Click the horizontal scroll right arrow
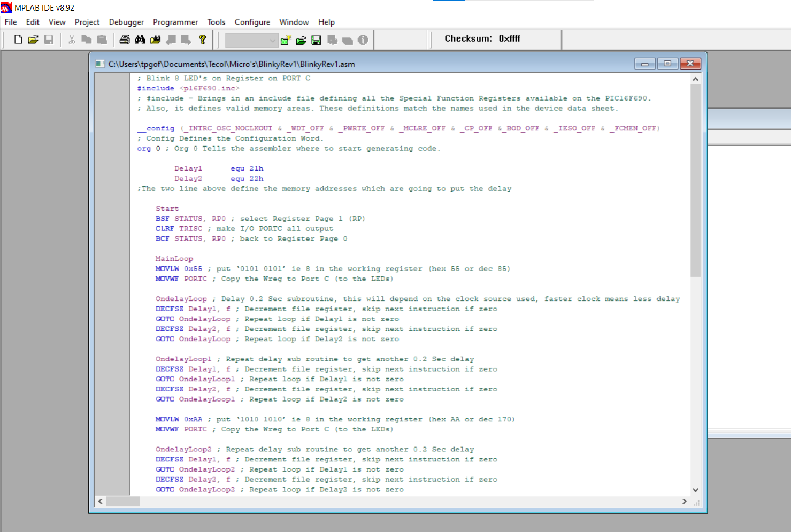This screenshot has width=791, height=532. pos(685,502)
